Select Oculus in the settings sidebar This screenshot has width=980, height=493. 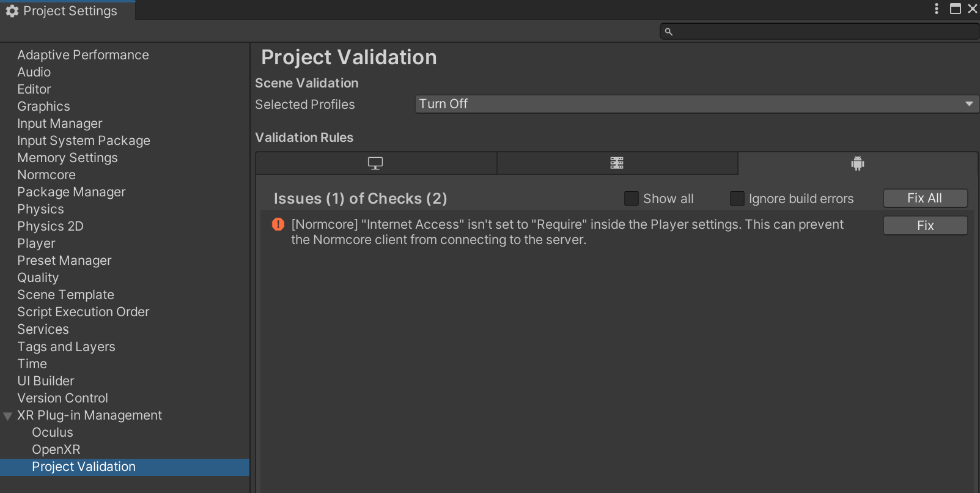tap(53, 432)
